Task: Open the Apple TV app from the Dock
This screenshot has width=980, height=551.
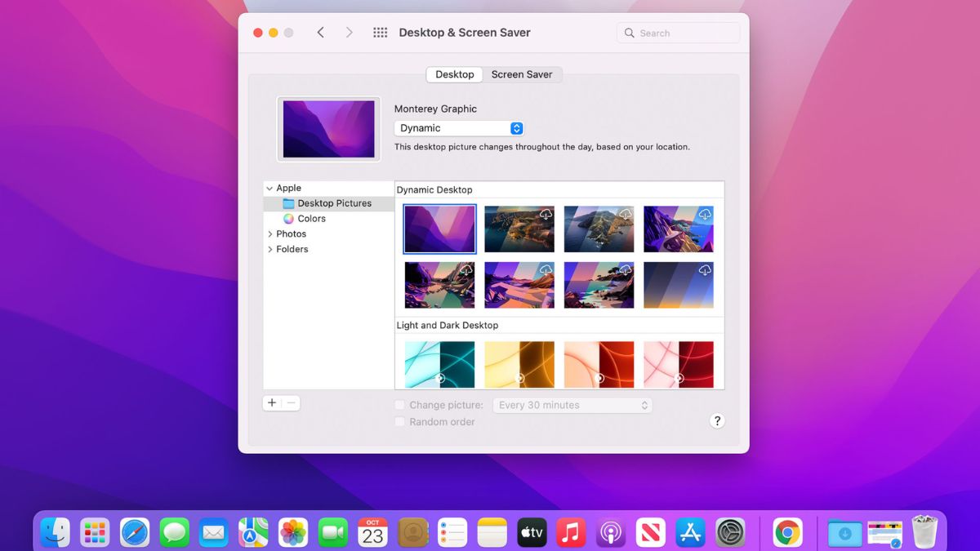Action: pyautogui.click(x=531, y=531)
